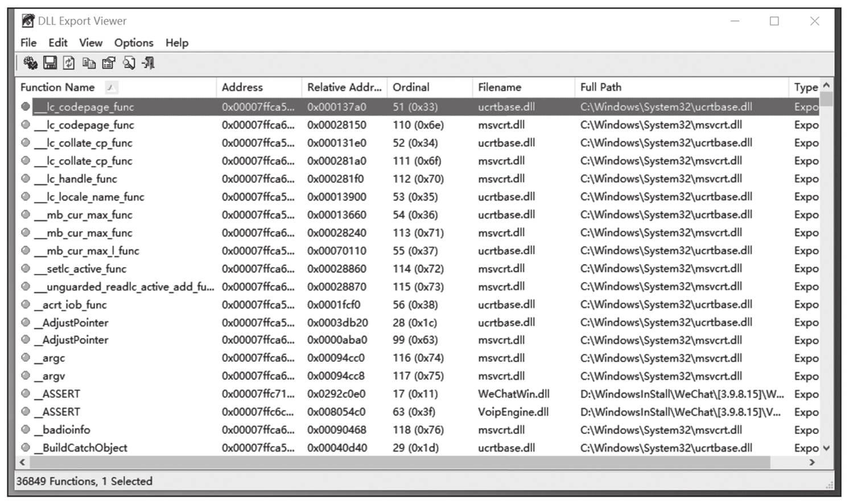Maximize the DLL Export Viewer window
Image resolution: width=849 pixels, height=504 pixels.
[x=774, y=21]
